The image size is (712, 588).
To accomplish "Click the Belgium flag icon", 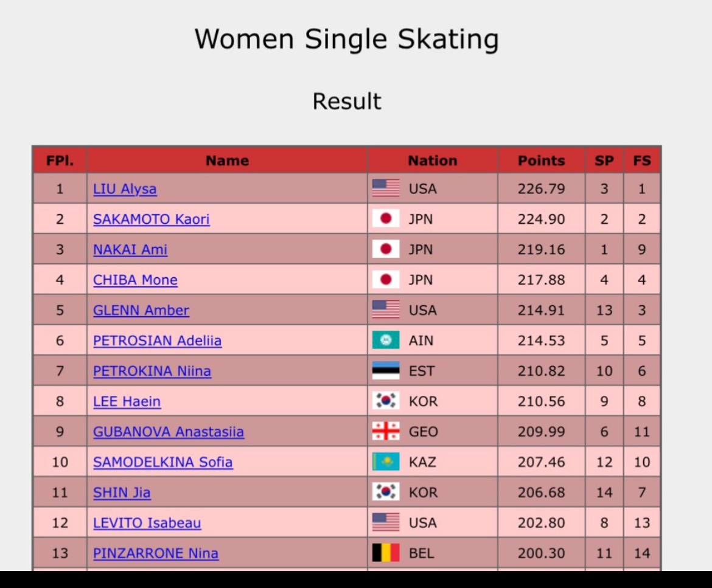I will pyautogui.click(x=386, y=553).
